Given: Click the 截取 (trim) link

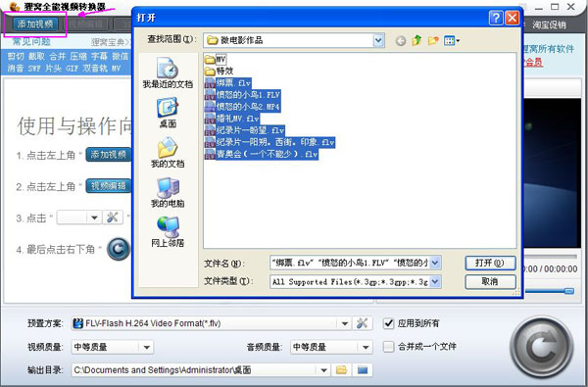Looking at the screenshot, I should [x=36, y=56].
